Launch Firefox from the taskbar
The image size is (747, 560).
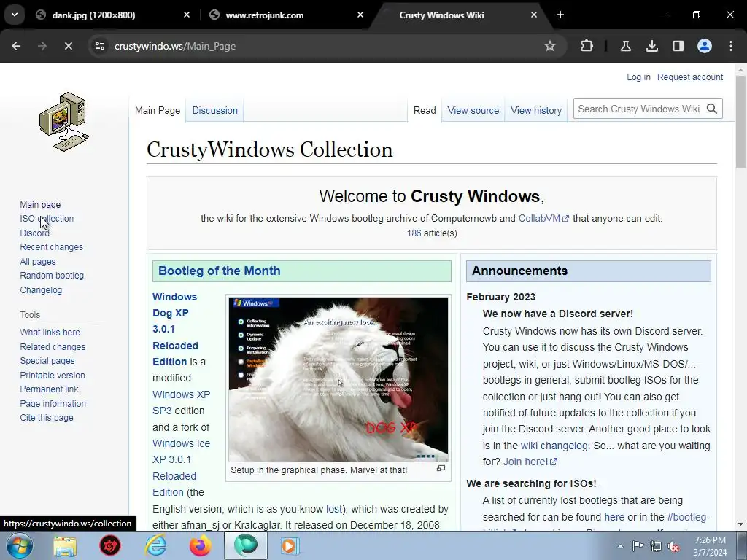tap(201, 546)
